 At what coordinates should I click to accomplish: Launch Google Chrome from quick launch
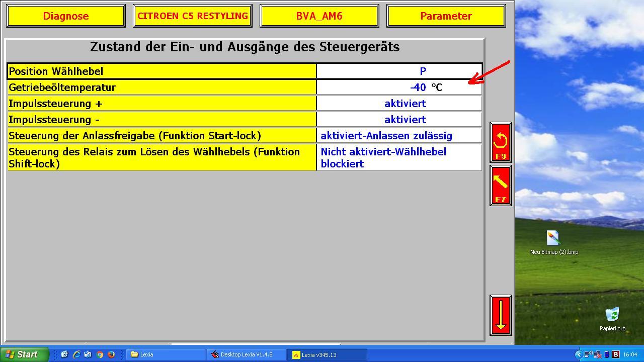pos(100,354)
